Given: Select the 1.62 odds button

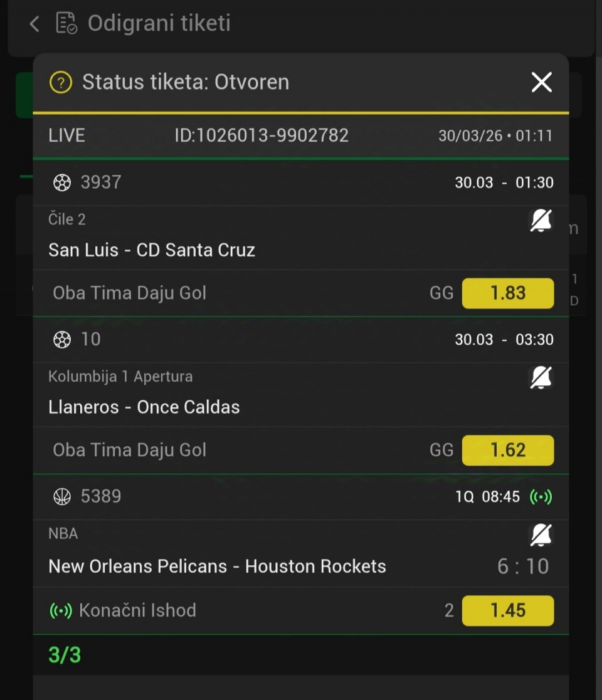Looking at the screenshot, I should [x=508, y=450].
